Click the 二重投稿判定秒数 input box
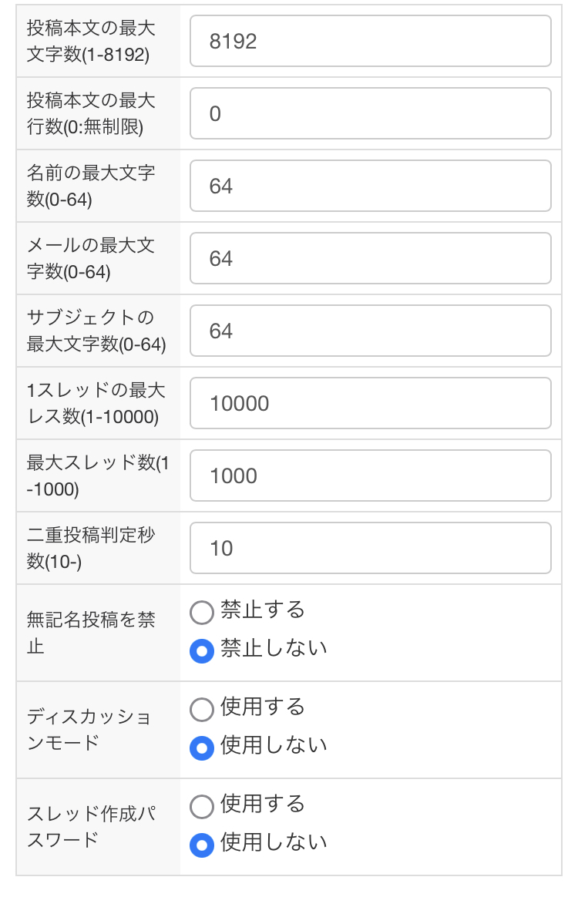578x924 pixels. click(370, 548)
